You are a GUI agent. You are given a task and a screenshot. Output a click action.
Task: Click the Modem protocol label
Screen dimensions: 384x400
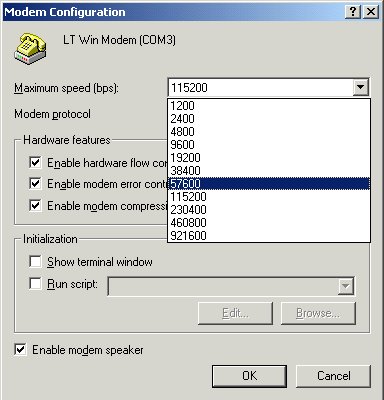(52, 114)
